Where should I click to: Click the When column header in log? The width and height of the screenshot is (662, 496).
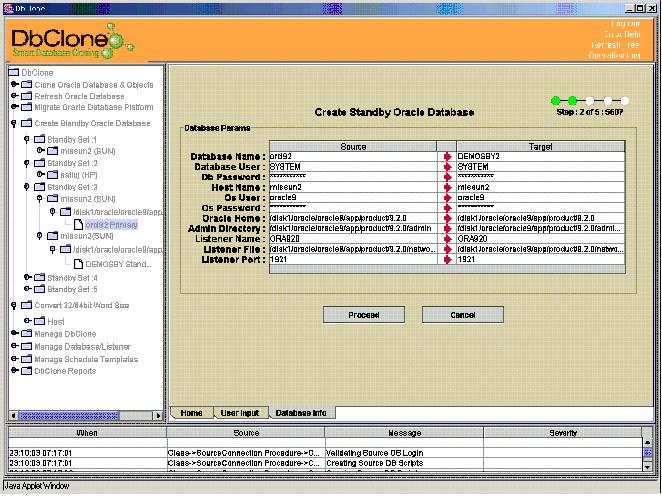coord(87,433)
